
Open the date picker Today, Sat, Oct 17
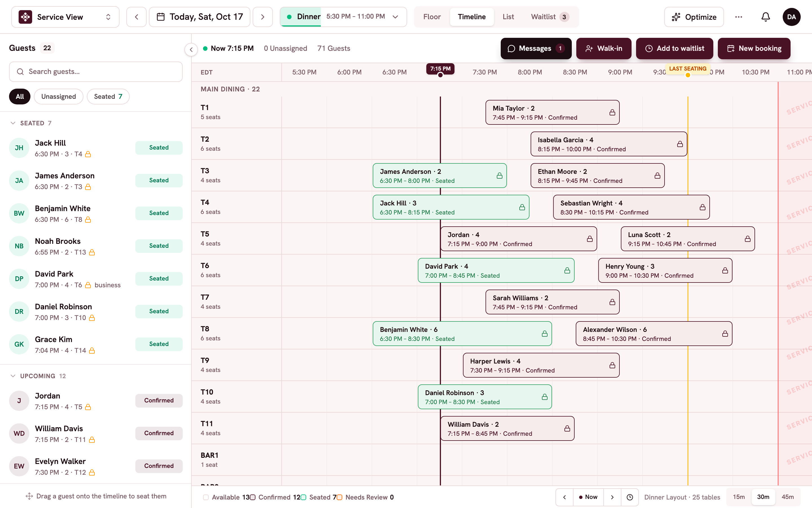[x=200, y=17]
